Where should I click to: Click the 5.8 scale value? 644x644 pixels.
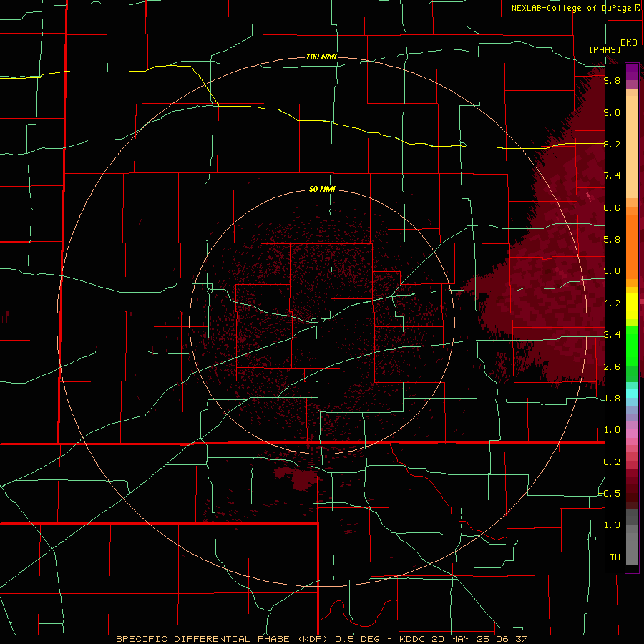point(612,240)
